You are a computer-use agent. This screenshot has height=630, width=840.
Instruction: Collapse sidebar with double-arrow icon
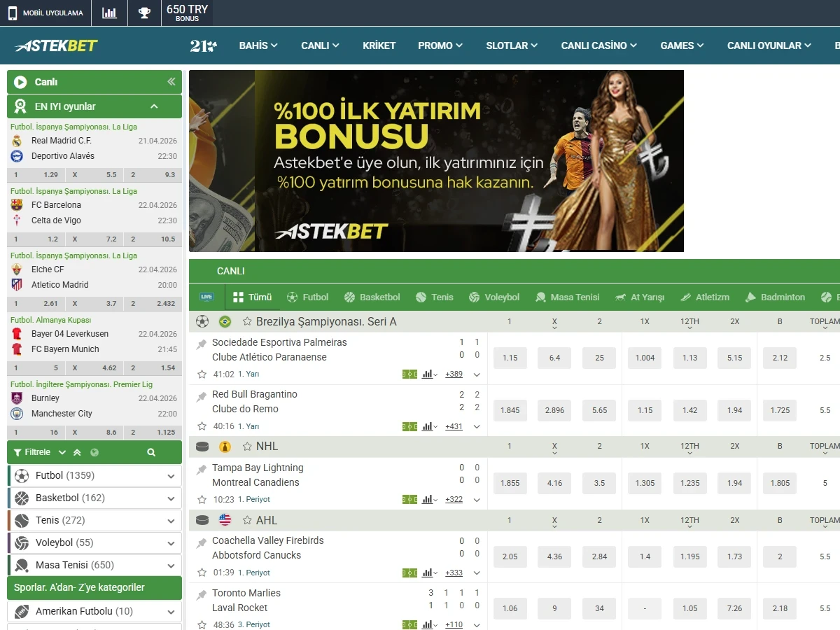[x=171, y=82]
